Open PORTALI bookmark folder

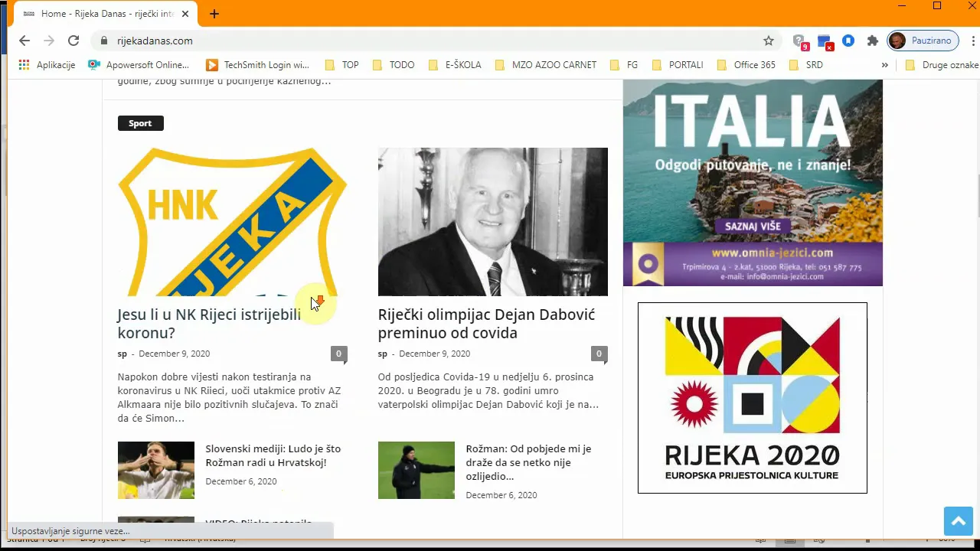tap(678, 65)
